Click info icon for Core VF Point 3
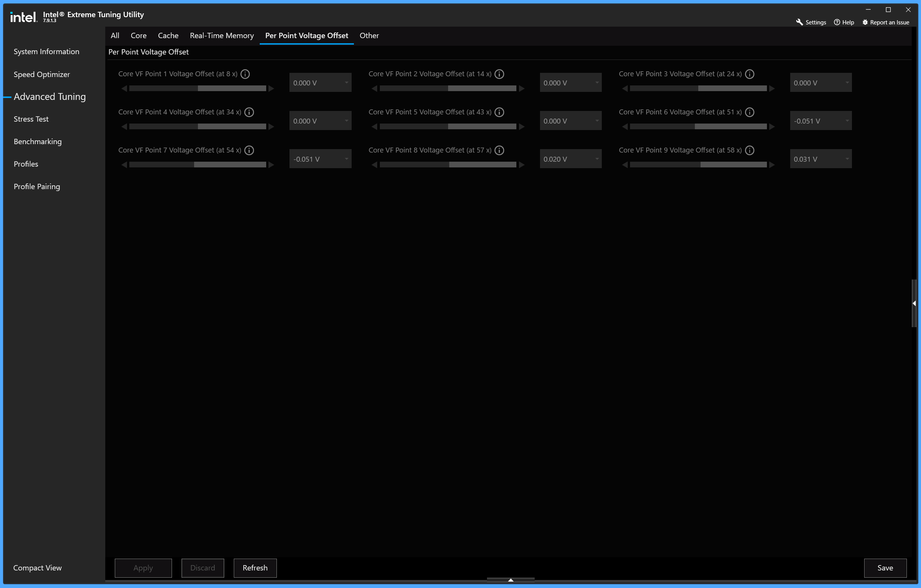Screen dimensions: 921x588 click(x=750, y=74)
